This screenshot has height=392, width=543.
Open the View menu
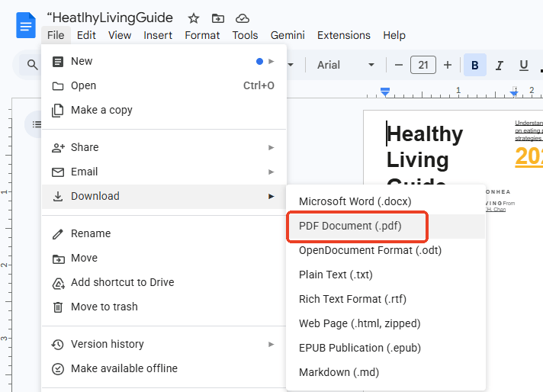[x=120, y=35]
